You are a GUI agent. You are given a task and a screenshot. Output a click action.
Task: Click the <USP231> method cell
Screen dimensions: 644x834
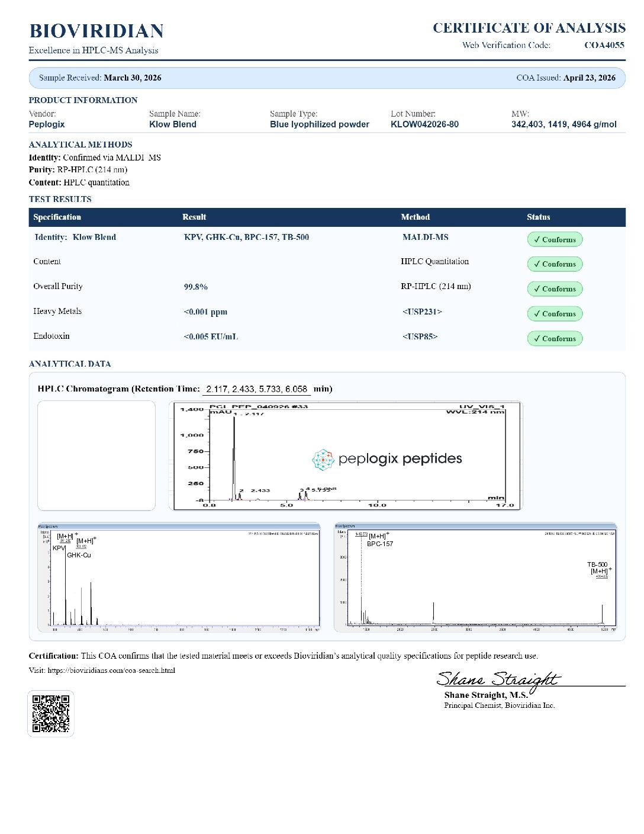pos(422,312)
